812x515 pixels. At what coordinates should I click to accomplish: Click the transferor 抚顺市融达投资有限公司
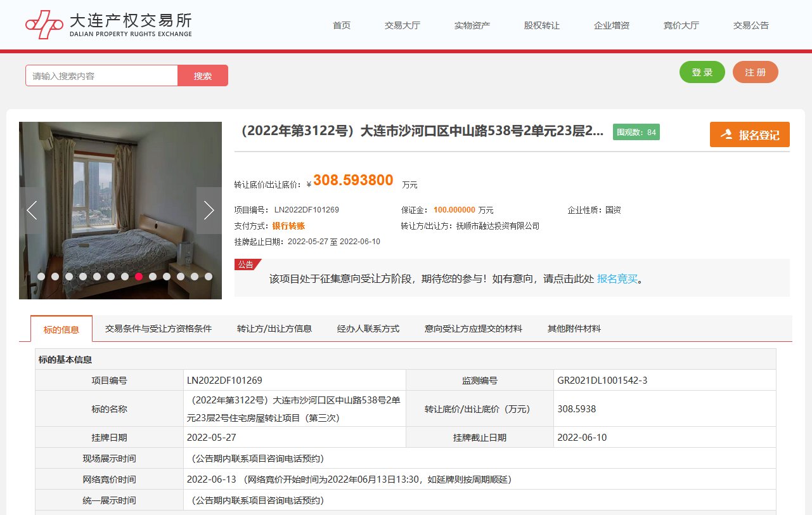(498, 226)
